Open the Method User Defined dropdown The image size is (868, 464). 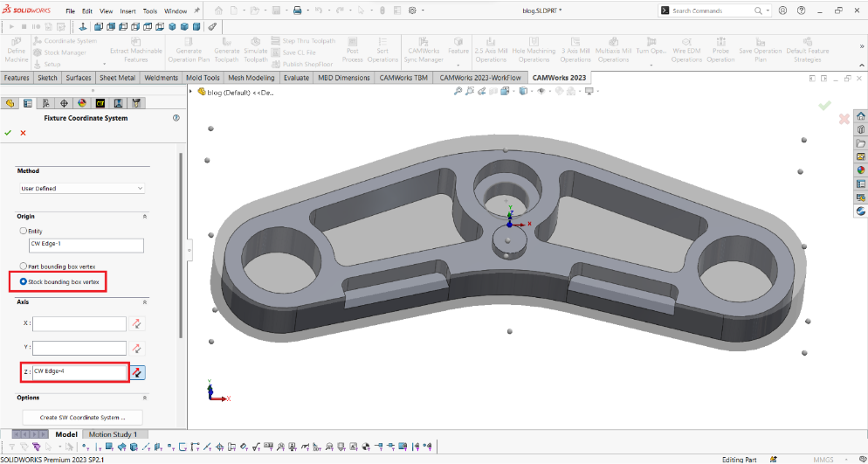pos(82,188)
